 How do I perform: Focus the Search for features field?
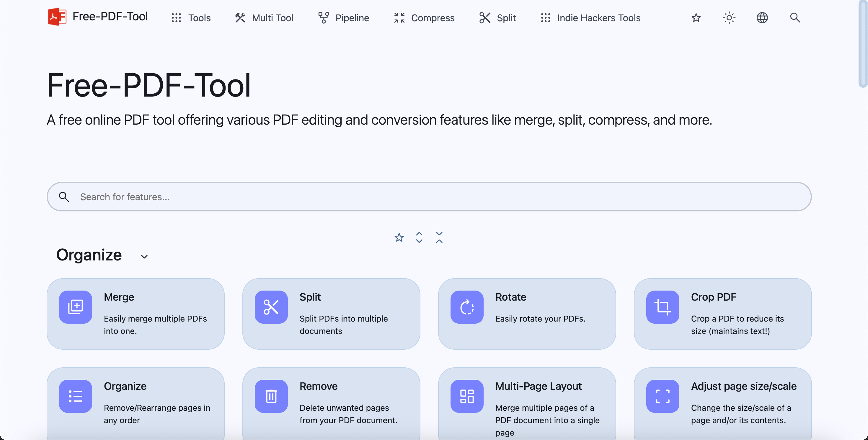429,197
